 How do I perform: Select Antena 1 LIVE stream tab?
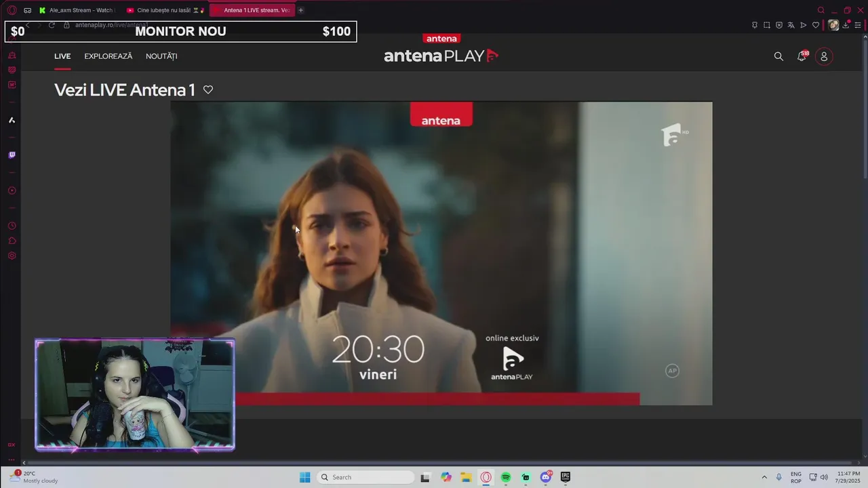252,10
